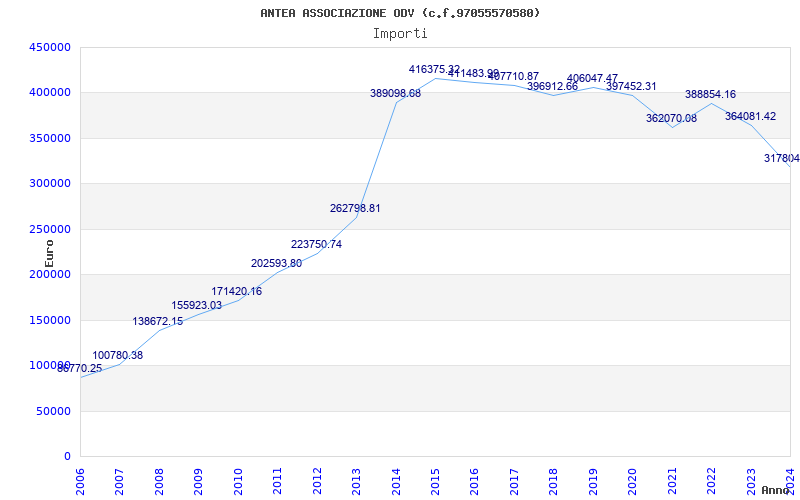Select the data label 397452.31
Viewport: 800px width, 500px height.
pyautogui.click(x=631, y=86)
